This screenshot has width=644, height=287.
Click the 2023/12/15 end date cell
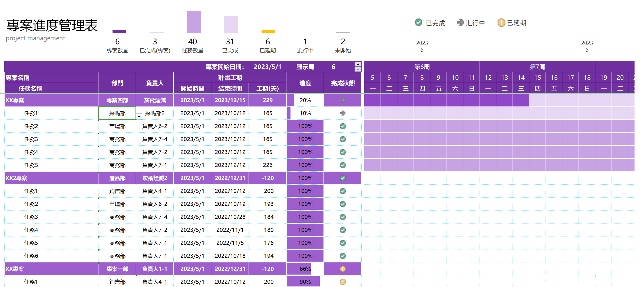point(230,100)
